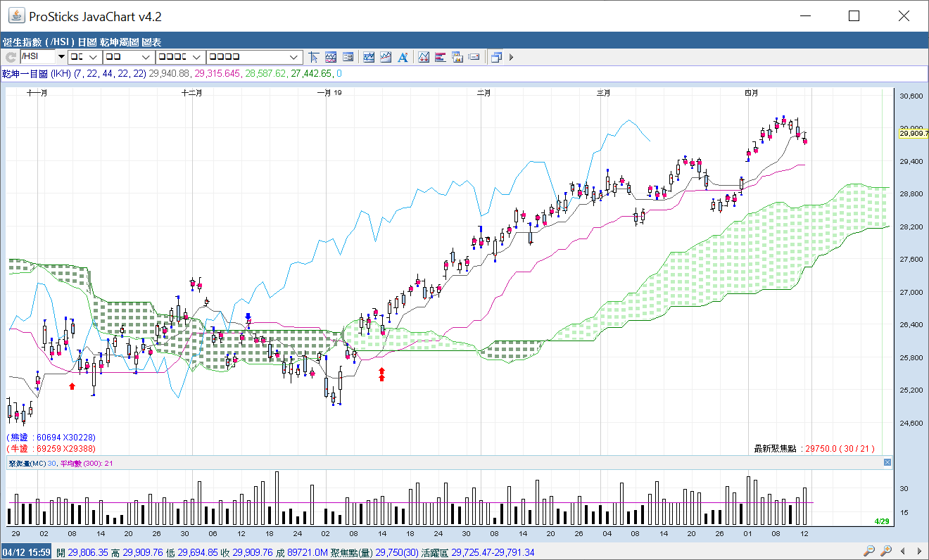Move chart back with left arrow
This screenshot has height=560, width=929.
[x=902, y=551]
